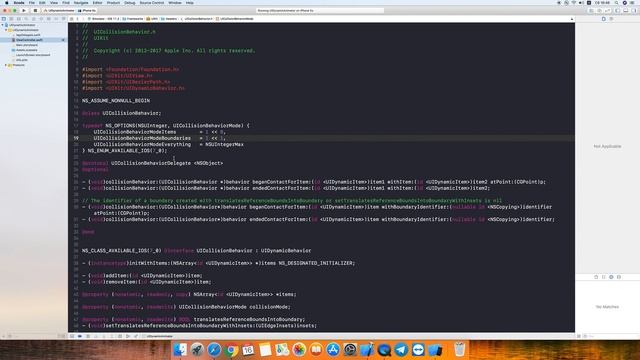640x360 pixels.
Task: Open the File inspector icon in the right panel
Action: coord(604,19)
